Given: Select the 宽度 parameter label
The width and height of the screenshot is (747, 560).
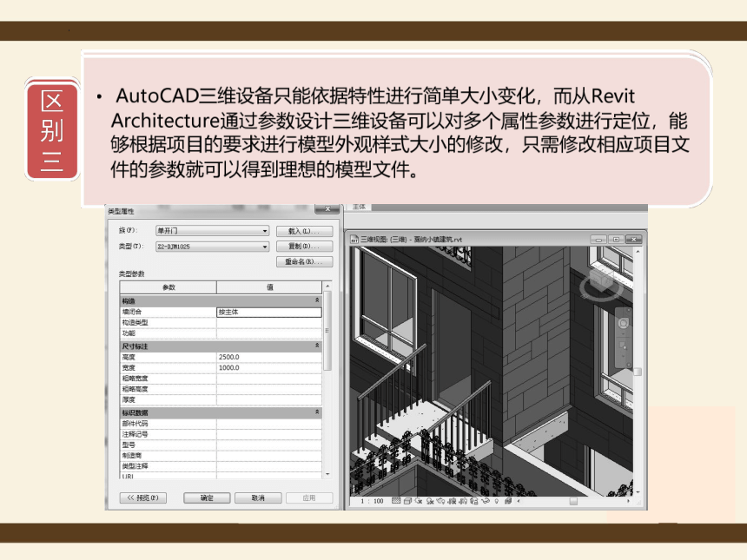Looking at the screenshot, I should (129, 367).
